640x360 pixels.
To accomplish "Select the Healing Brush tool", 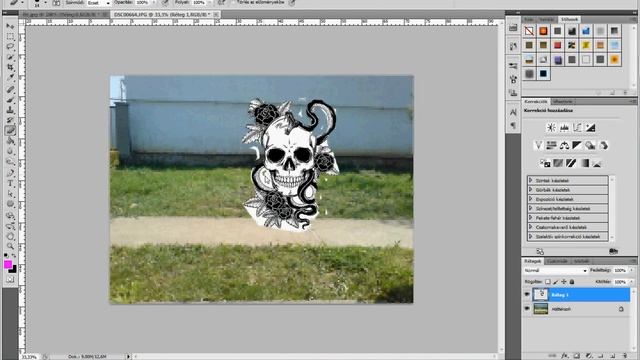I will [10, 89].
